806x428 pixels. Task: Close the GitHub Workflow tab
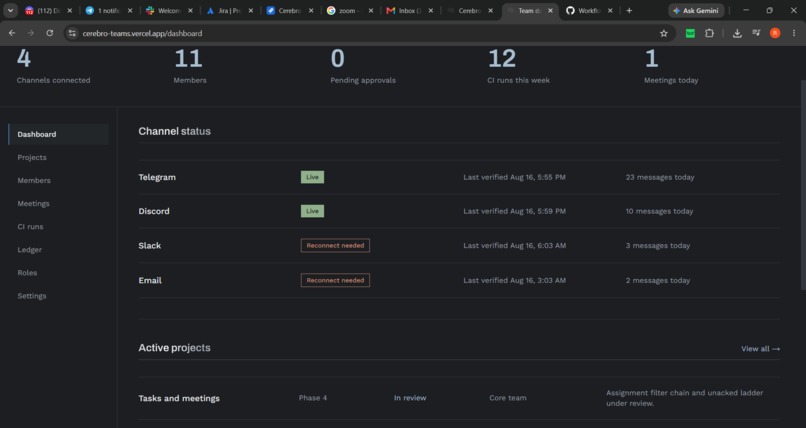coord(610,10)
